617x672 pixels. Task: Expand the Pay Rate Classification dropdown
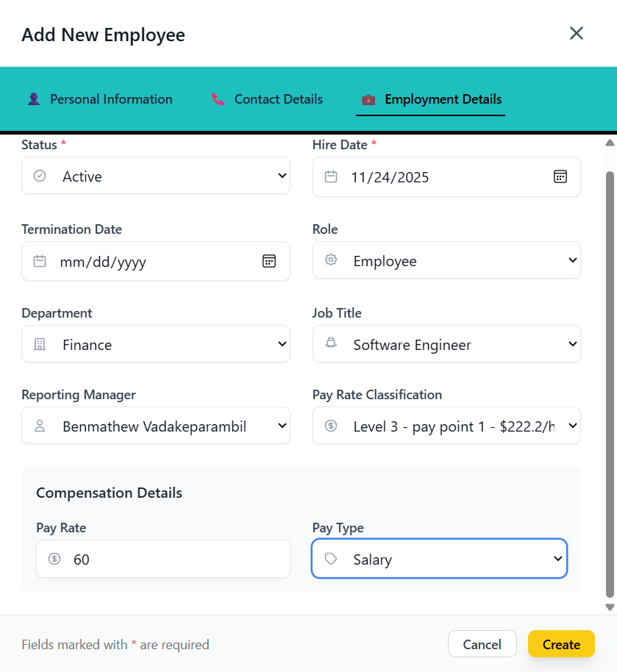(446, 426)
